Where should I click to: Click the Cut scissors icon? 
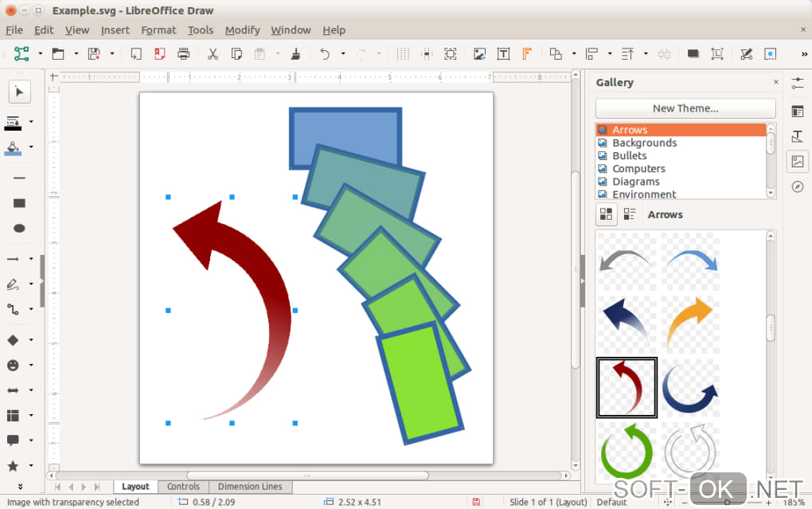(213, 53)
